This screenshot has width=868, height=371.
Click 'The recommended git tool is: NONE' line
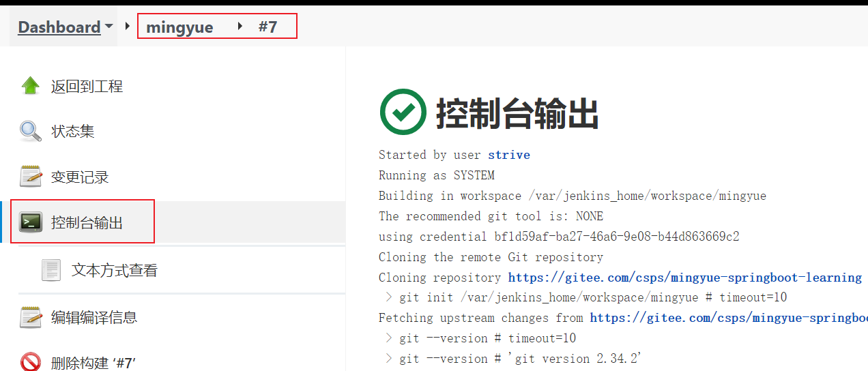(491, 216)
